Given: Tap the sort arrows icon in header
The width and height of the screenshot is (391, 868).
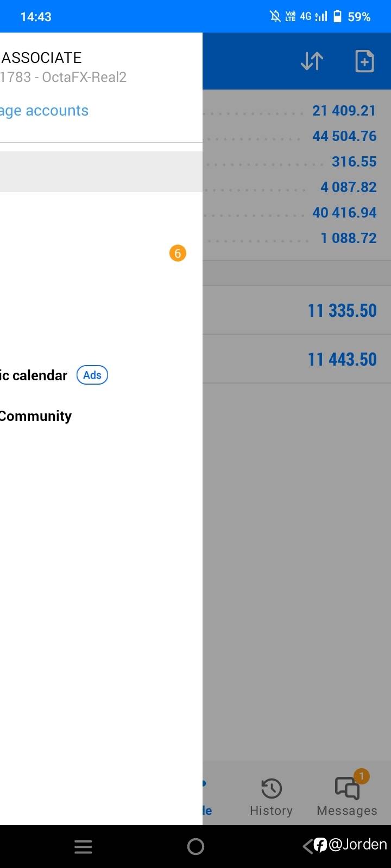Looking at the screenshot, I should pos(312,61).
